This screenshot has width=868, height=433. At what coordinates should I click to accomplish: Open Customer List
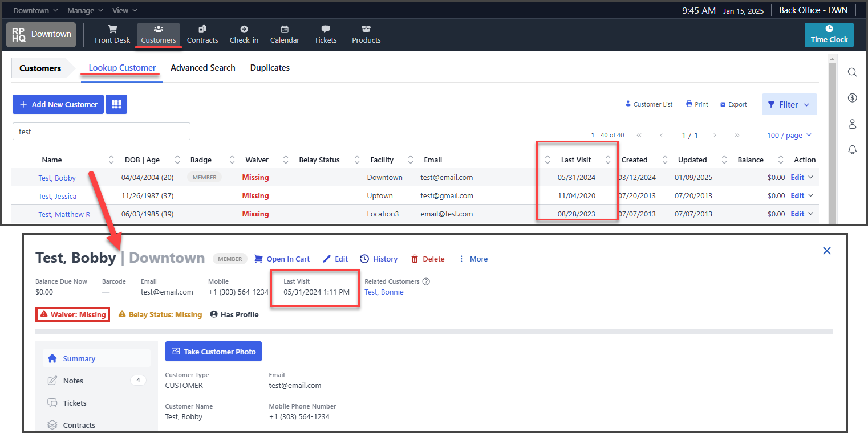tap(649, 104)
